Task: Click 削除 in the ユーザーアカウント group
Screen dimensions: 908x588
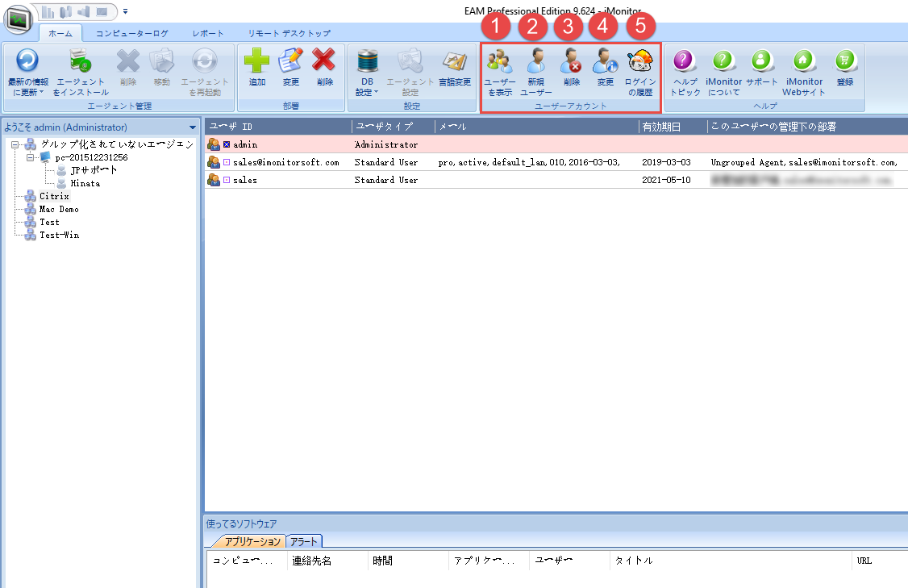Action: 572,60
